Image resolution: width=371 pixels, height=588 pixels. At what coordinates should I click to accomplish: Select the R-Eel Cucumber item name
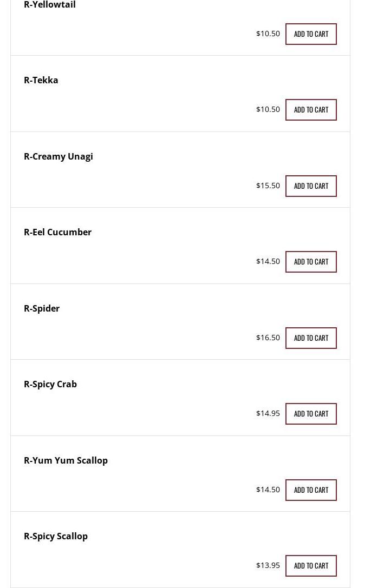click(57, 232)
